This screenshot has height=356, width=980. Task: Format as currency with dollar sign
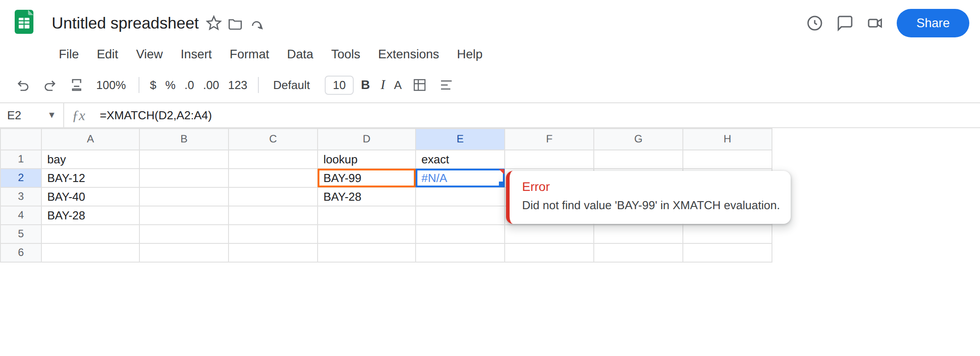pyautogui.click(x=153, y=85)
